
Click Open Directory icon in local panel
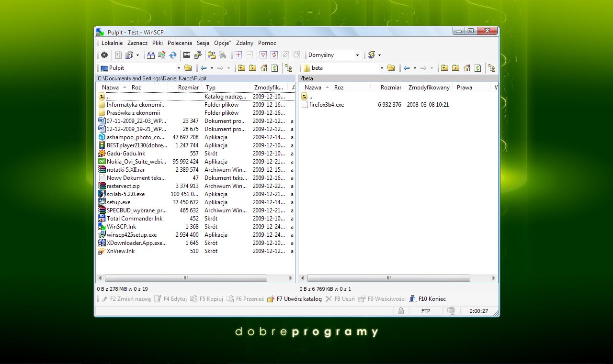[x=188, y=68]
